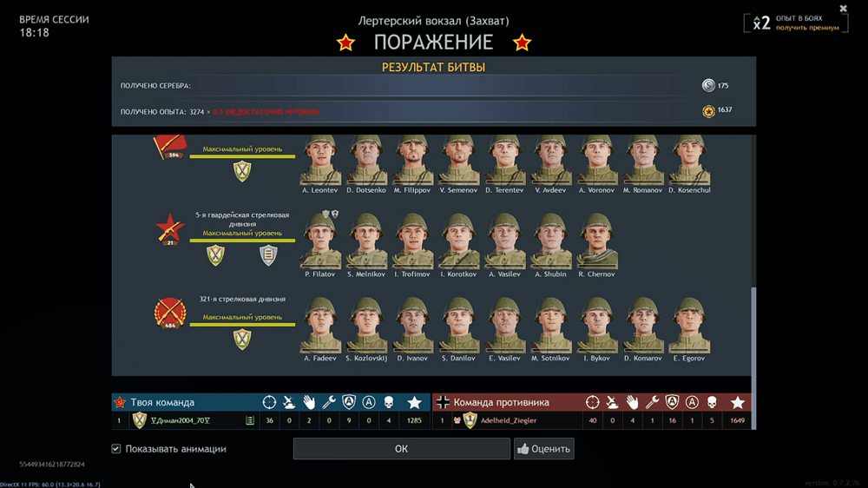Select soldier portrait D. Terentev

click(x=504, y=160)
